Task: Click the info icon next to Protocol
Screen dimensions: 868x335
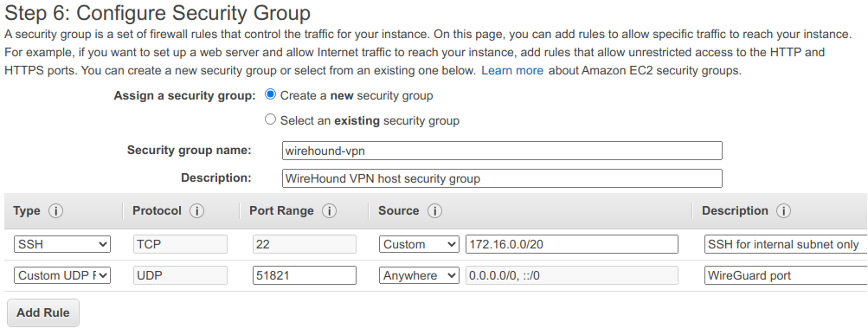Action: (196, 211)
